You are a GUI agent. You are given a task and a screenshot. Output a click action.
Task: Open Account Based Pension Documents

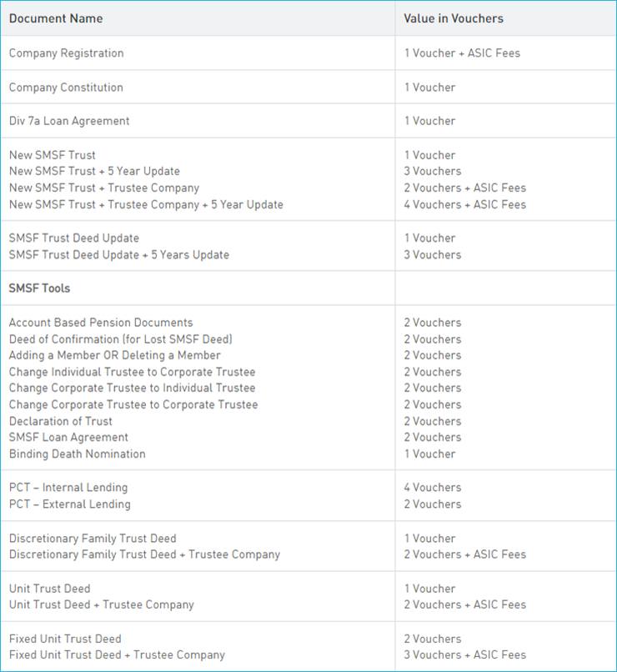101,323
